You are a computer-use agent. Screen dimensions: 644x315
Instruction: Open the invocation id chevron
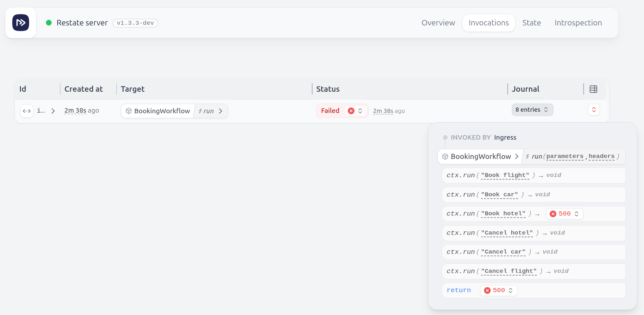click(53, 111)
